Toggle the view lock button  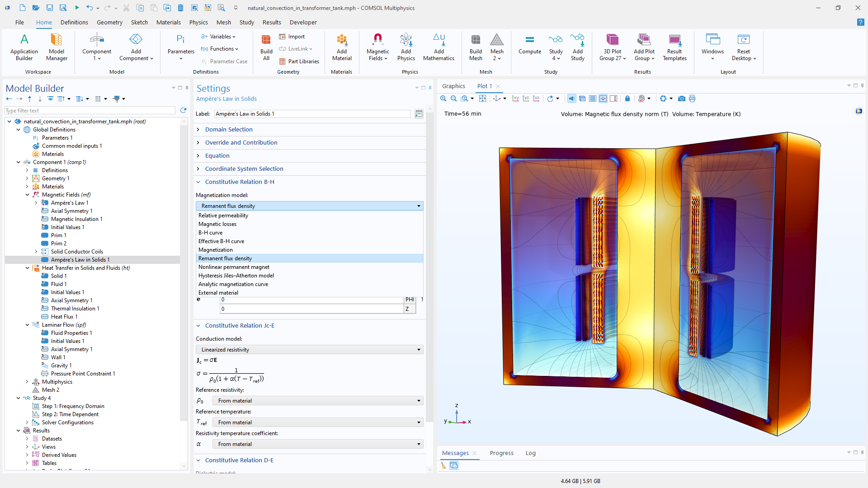[627, 99]
